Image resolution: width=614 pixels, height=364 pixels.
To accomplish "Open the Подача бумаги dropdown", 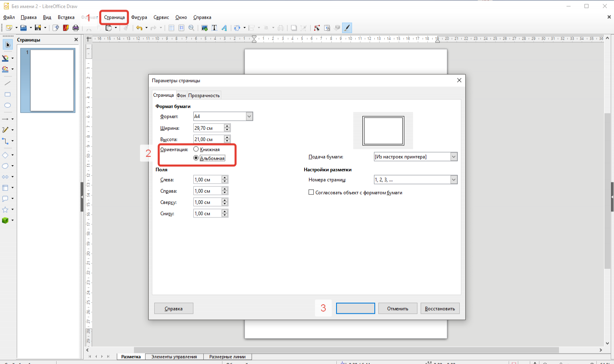I will pyautogui.click(x=454, y=157).
